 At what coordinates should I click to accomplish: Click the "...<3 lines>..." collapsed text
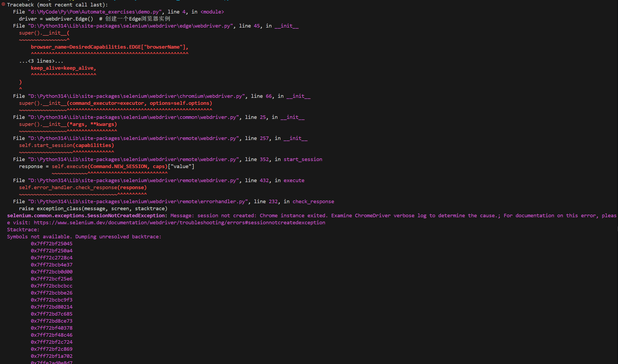point(41,61)
